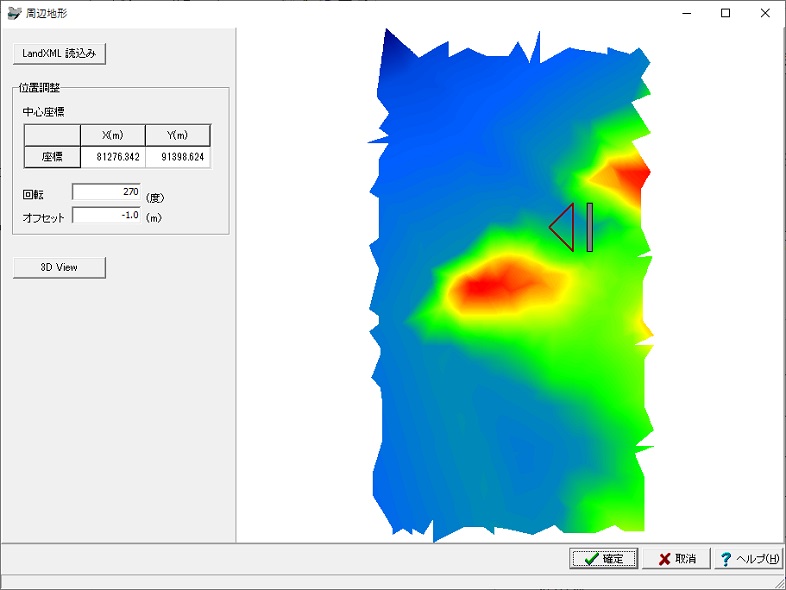The height and width of the screenshot is (590, 786).
Task: Click the オフセット label
Action: pos(44,218)
